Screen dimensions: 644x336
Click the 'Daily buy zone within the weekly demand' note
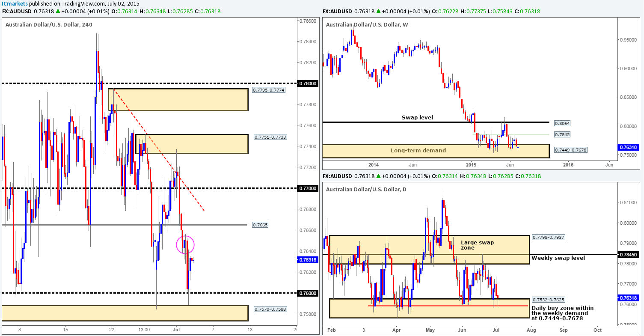[x=562, y=313]
